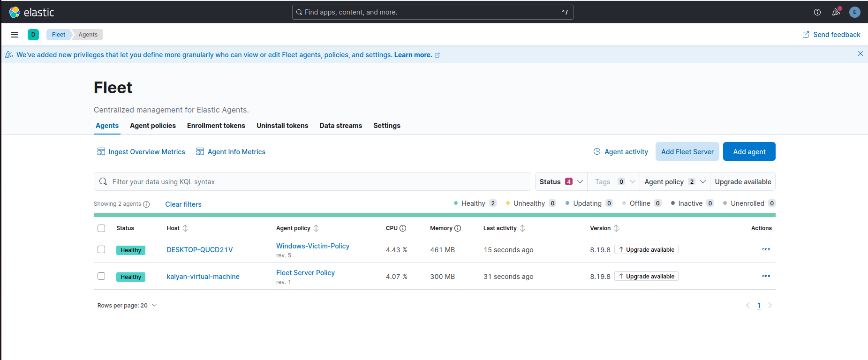Switch to the Agent policies tab
This screenshot has width=868, height=360.
point(153,126)
